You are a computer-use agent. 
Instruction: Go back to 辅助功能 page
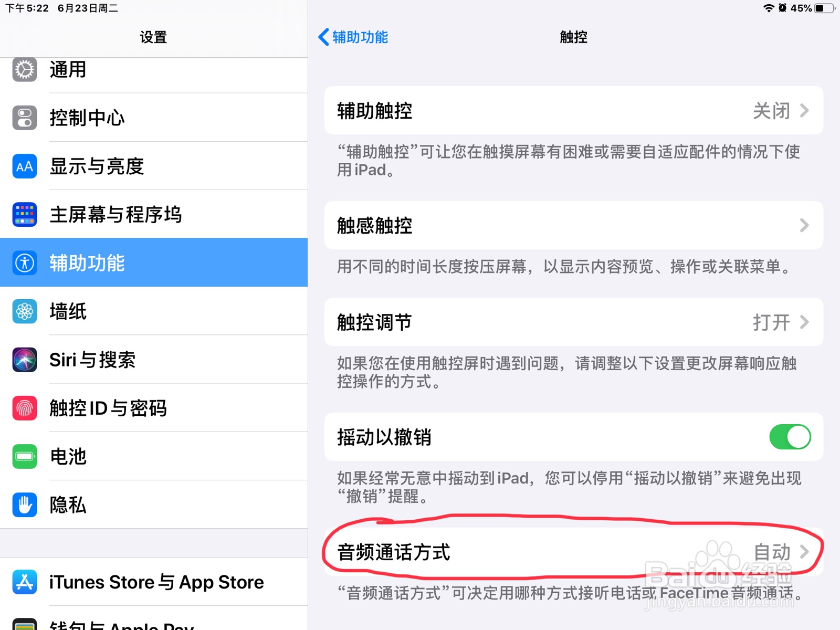tap(353, 37)
